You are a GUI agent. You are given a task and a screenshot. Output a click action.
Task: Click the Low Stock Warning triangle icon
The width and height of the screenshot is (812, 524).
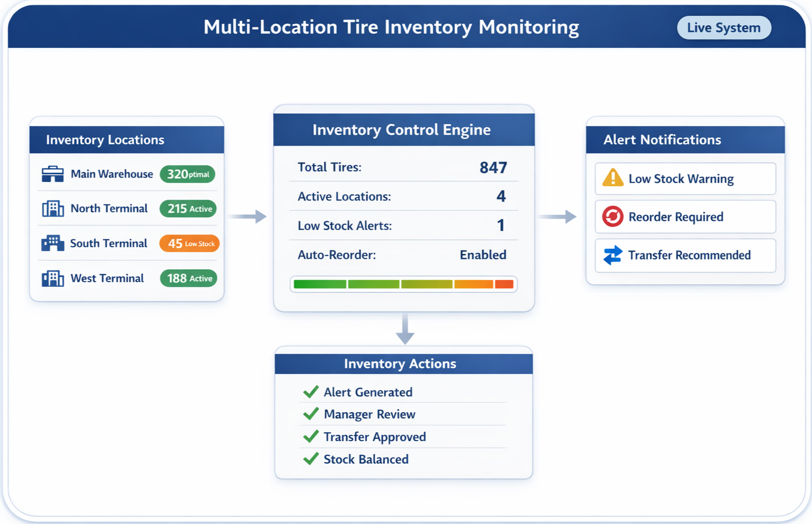coord(612,178)
